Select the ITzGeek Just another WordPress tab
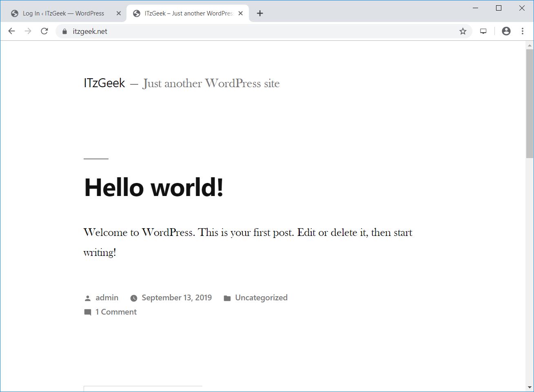The width and height of the screenshot is (534, 392). pos(188,13)
